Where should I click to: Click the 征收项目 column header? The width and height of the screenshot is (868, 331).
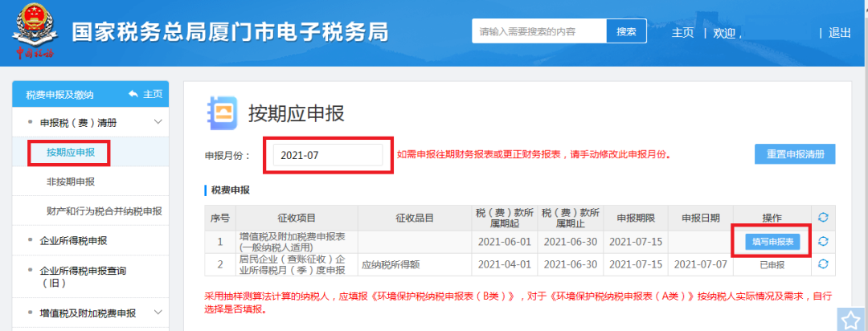point(296,218)
